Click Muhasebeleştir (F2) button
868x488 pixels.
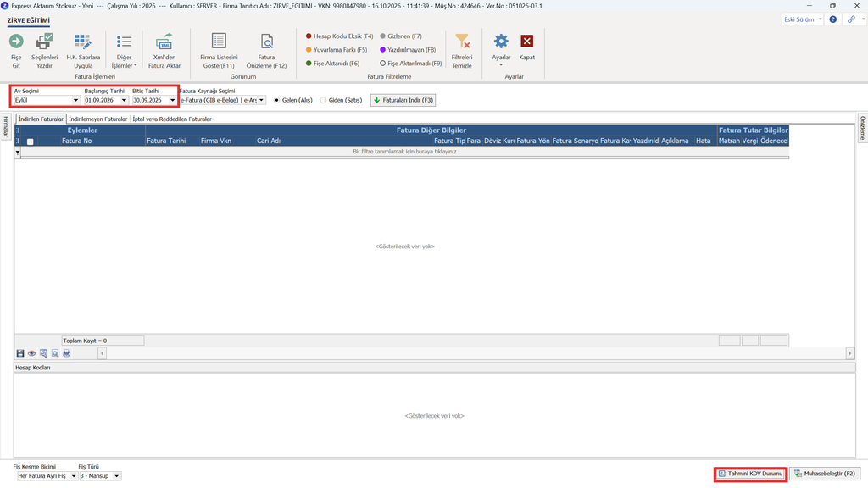pyautogui.click(x=825, y=474)
